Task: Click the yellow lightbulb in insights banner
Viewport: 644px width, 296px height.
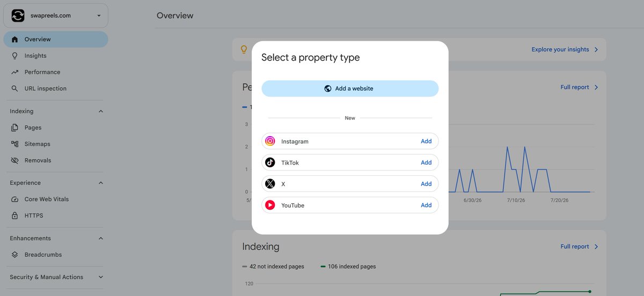Action: click(x=244, y=49)
